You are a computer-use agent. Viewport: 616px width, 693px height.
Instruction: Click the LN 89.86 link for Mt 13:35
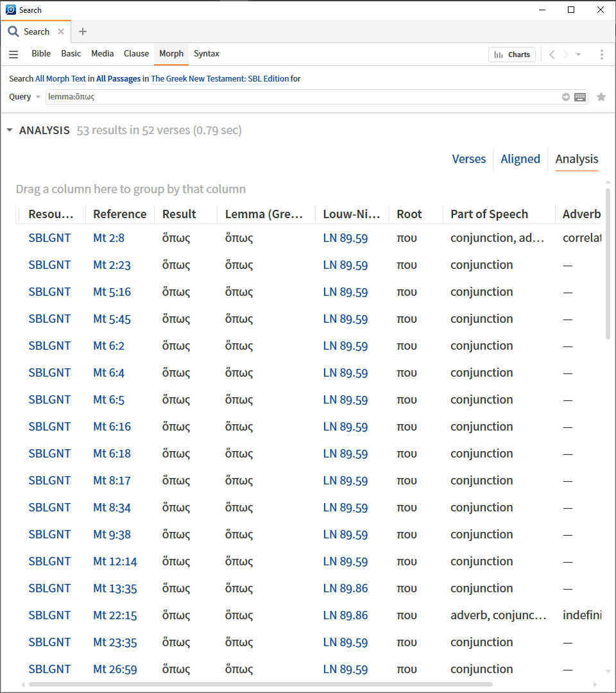click(345, 588)
